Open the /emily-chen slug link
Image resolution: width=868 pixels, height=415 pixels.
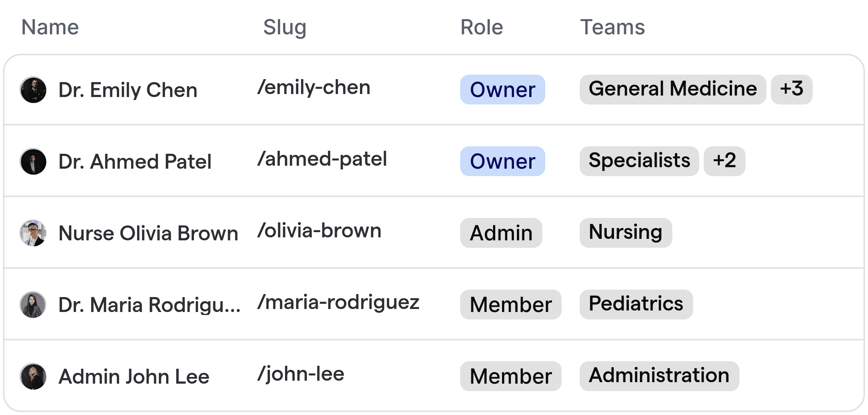(x=314, y=87)
